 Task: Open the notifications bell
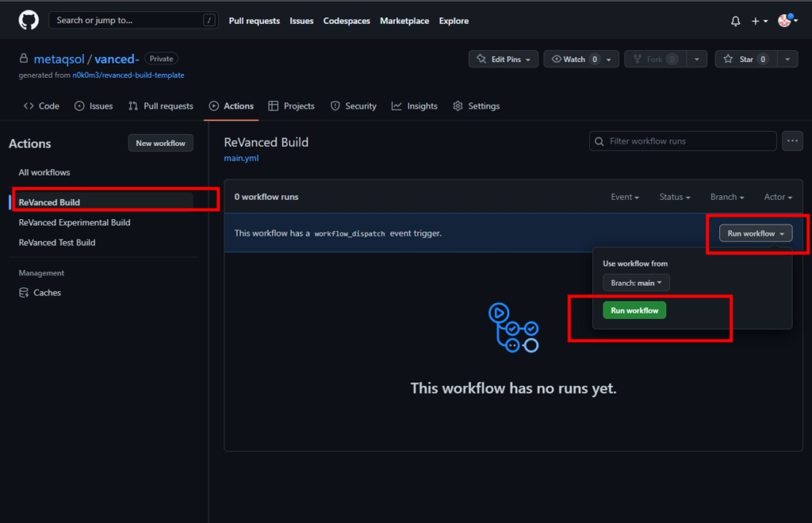(735, 21)
